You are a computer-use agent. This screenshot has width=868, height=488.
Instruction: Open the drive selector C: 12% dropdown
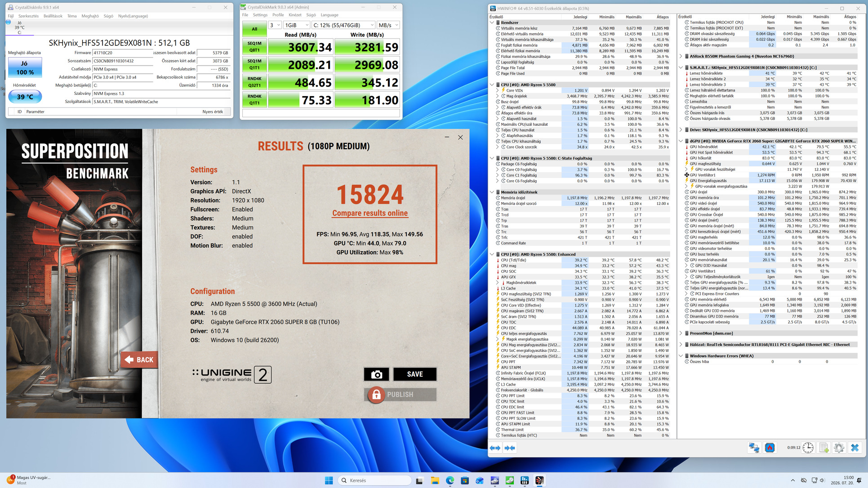pyautogui.click(x=343, y=25)
